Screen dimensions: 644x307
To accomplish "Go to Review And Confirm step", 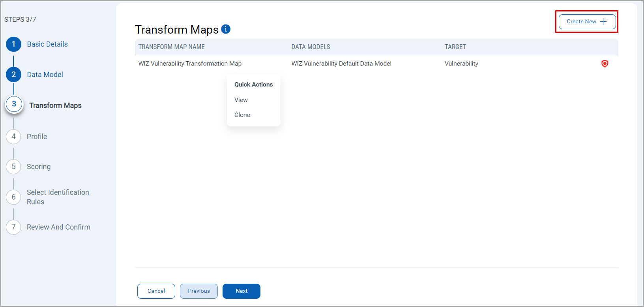I will pyautogui.click(x=58, y=227).
